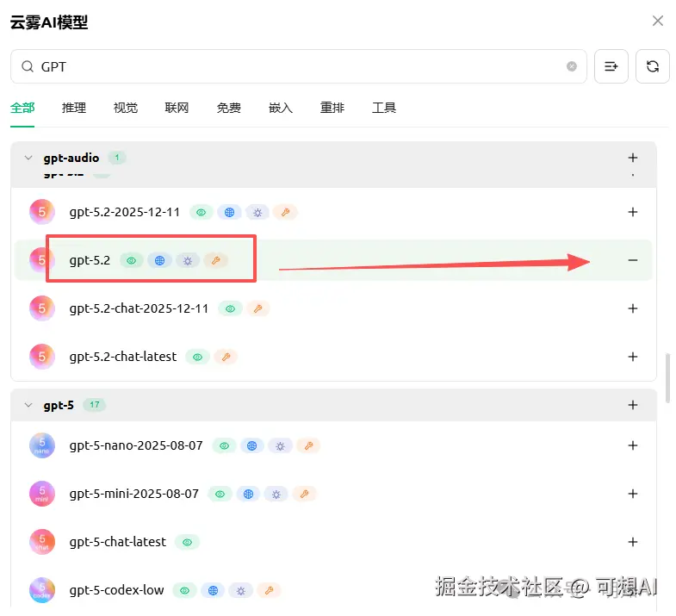Focus the GPT search input field
The width and height of the screenshot is (676, 616).
pyautogui.click(x=298, y=66)
